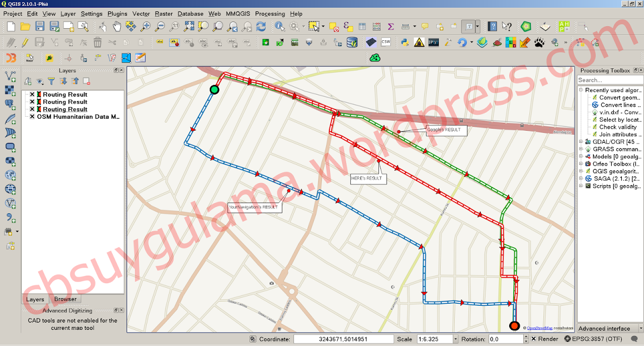Screen dimensions: 644x346
Task: Click the What's This help cursor icon
Action: click(x=507, y=26)
